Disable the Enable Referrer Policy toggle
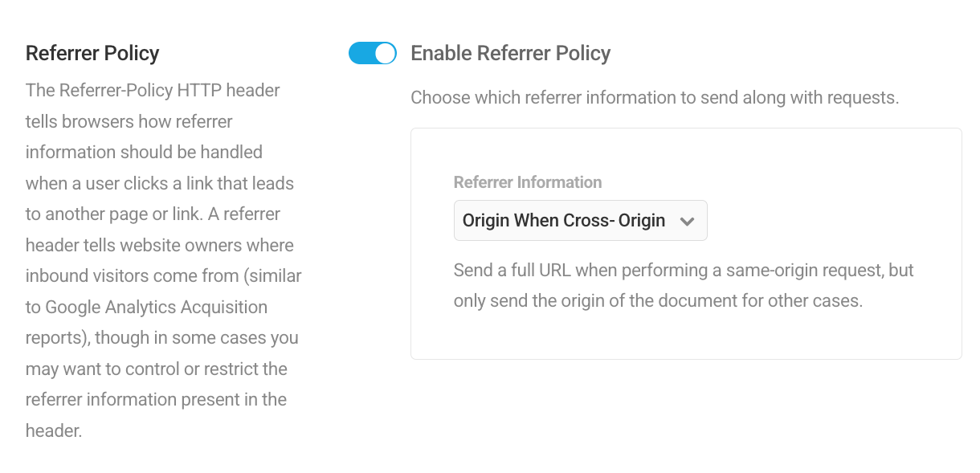Screen dimensions: 980x473 [x=373, y=53]
